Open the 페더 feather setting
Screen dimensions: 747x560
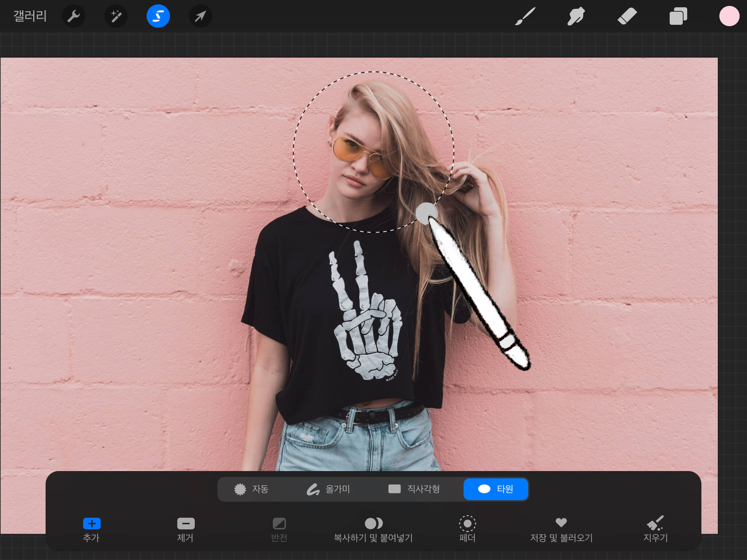[467, 529]
